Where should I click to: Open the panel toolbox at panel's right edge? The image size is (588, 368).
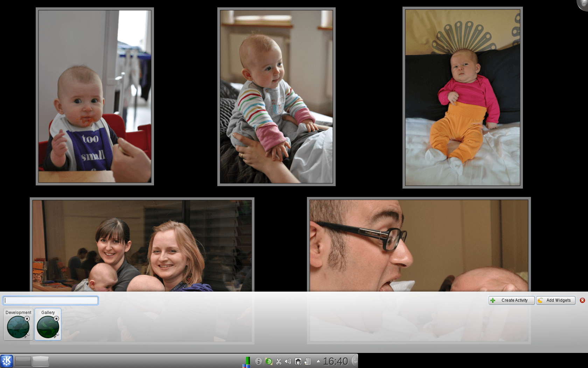[355, 361]
